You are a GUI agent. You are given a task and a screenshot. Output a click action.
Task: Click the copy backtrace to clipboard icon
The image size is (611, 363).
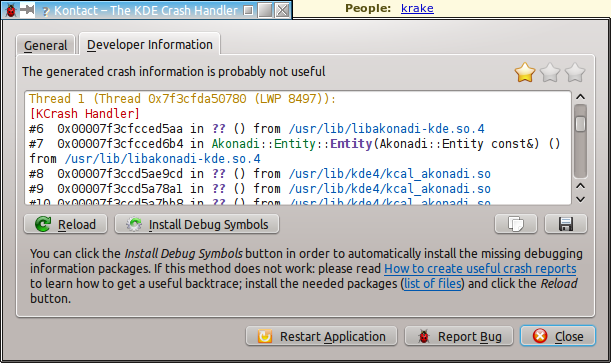tap(516, 224)
